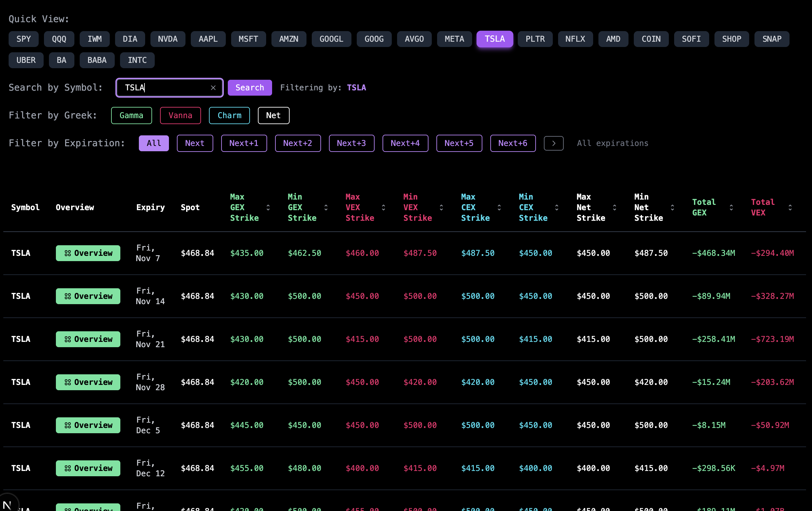Sort by Min CEX Strike

tap(557, 208)
